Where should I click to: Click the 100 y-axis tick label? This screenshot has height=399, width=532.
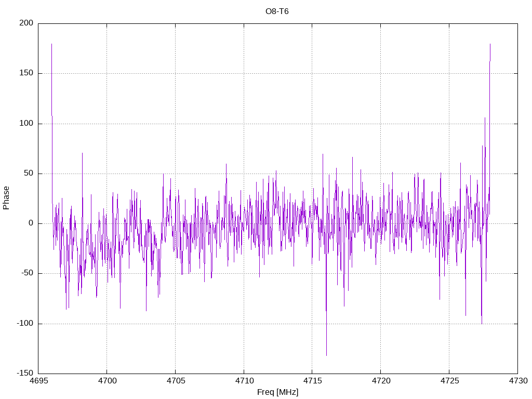[x=26, y=123]
